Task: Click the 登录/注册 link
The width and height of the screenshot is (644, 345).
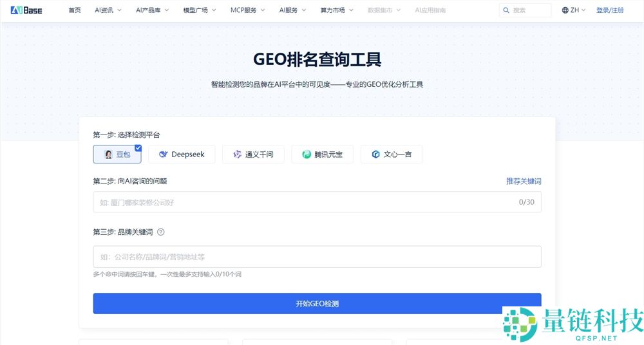Action: click(610, 10)
